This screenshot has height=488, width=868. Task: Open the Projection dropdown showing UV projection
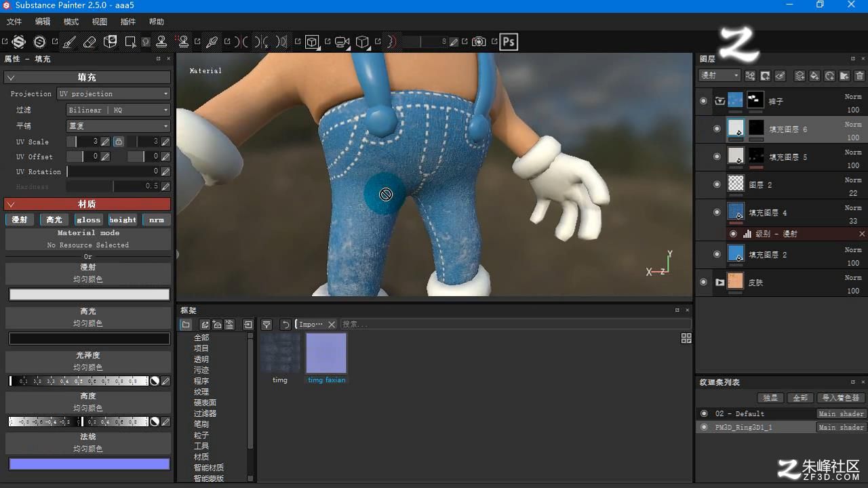(x=113, y=94)
